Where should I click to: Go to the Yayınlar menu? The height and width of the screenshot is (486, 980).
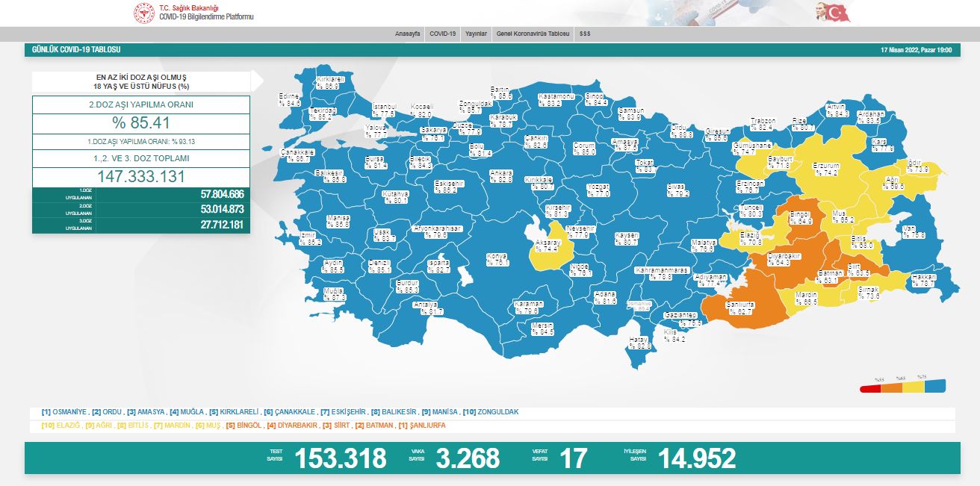476,34
